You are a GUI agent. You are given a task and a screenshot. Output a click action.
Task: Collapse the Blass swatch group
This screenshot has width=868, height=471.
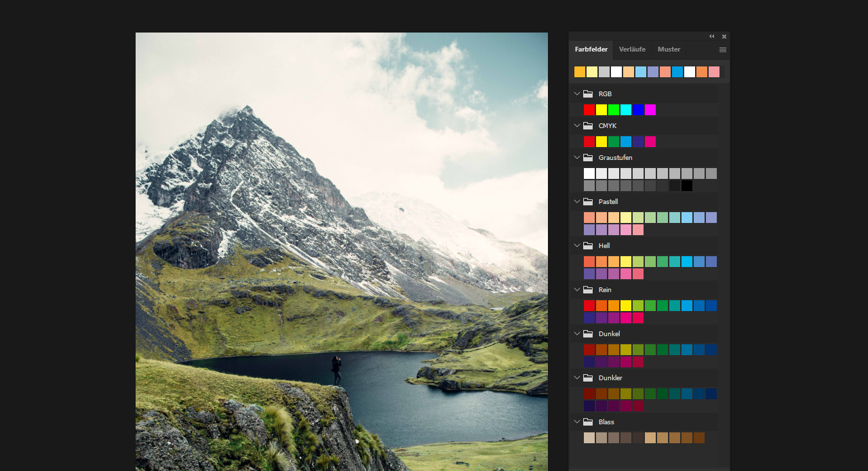(577, 422)
